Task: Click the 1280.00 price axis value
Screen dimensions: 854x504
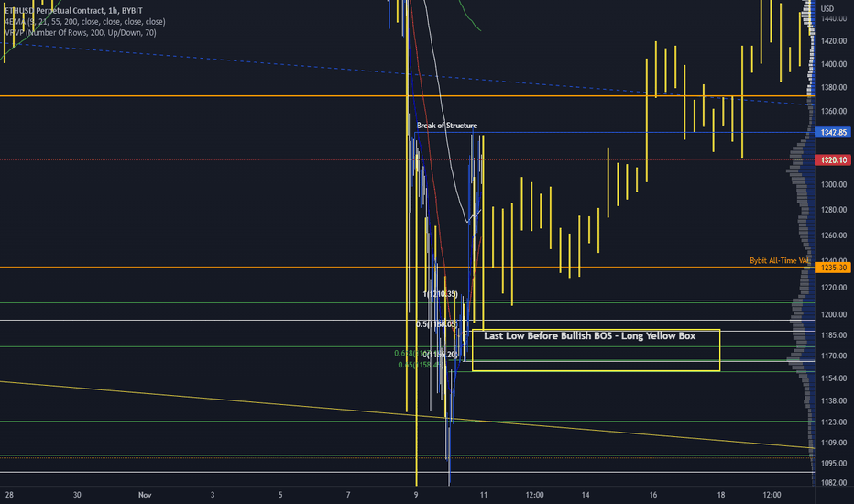Action: 833,210
